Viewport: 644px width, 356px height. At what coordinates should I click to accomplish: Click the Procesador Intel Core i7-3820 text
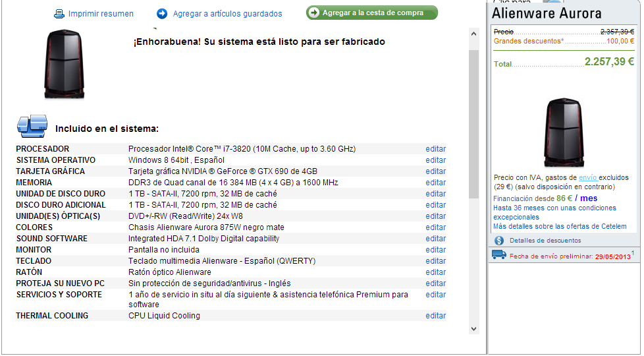(242, 149)
